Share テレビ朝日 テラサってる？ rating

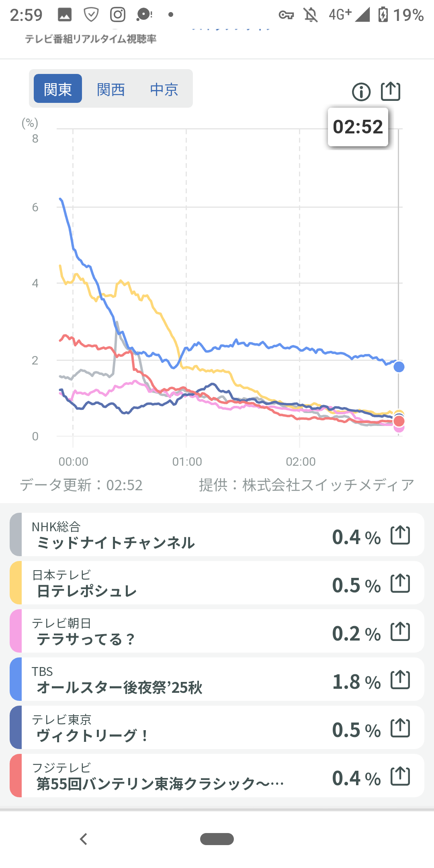tap(400, 632)
